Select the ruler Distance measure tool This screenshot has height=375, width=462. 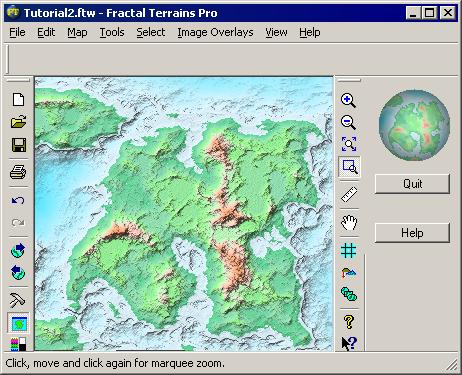(349, 195)
